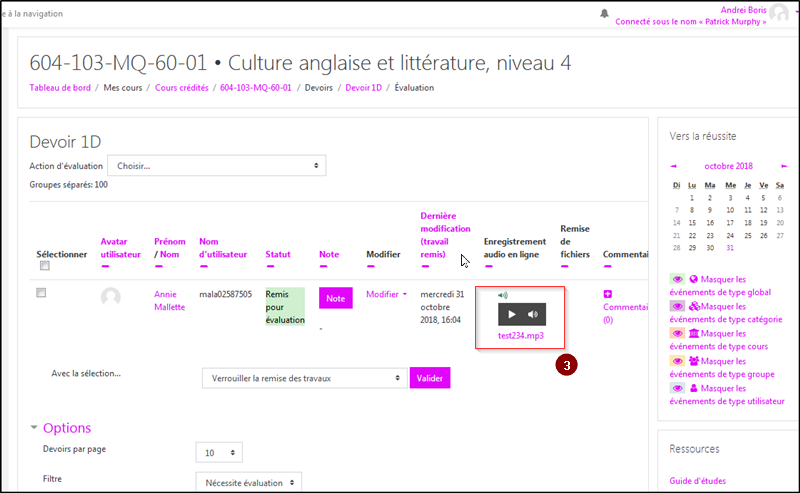
Task: Collapse the Options section
Action: click(x=36, y=427)
